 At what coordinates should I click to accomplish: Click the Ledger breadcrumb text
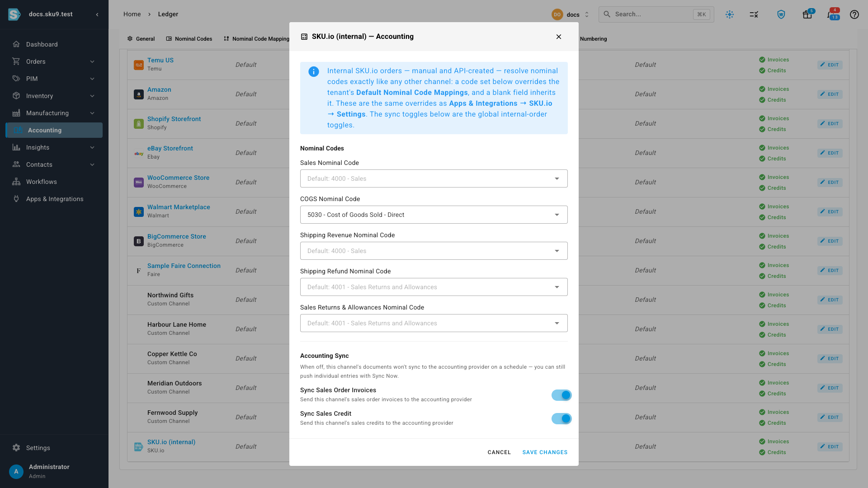tap(168, 14)
